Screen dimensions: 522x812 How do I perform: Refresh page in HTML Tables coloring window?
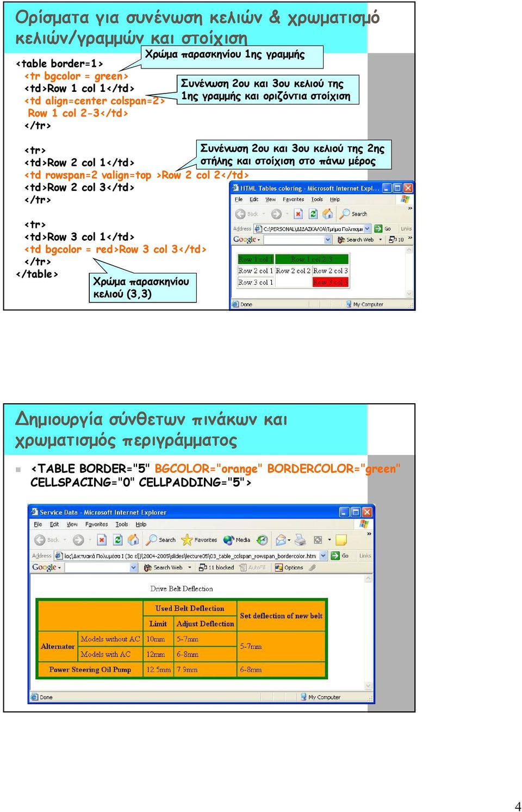[313, 214]
